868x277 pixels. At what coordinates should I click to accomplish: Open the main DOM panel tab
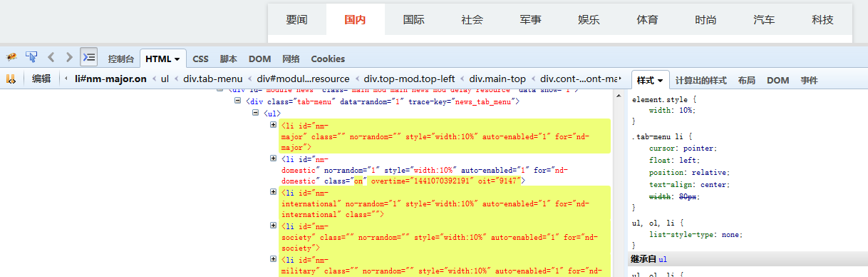pyautogui.click(x=259, y=59)
